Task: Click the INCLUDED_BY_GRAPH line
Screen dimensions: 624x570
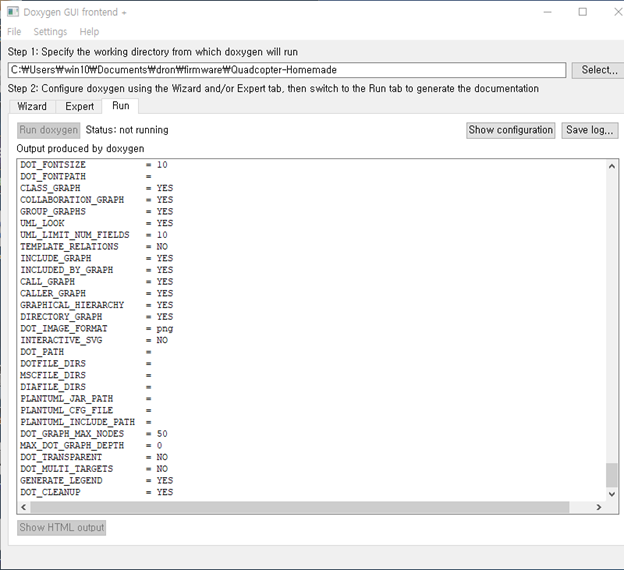Action: [97, 270]
